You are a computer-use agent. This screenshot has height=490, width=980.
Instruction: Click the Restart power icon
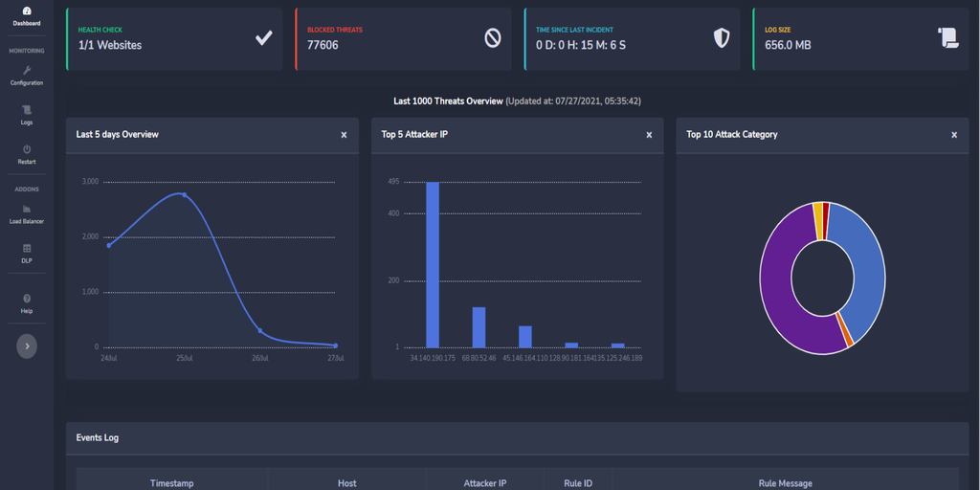pyautogui.click(x=27, y=149)
